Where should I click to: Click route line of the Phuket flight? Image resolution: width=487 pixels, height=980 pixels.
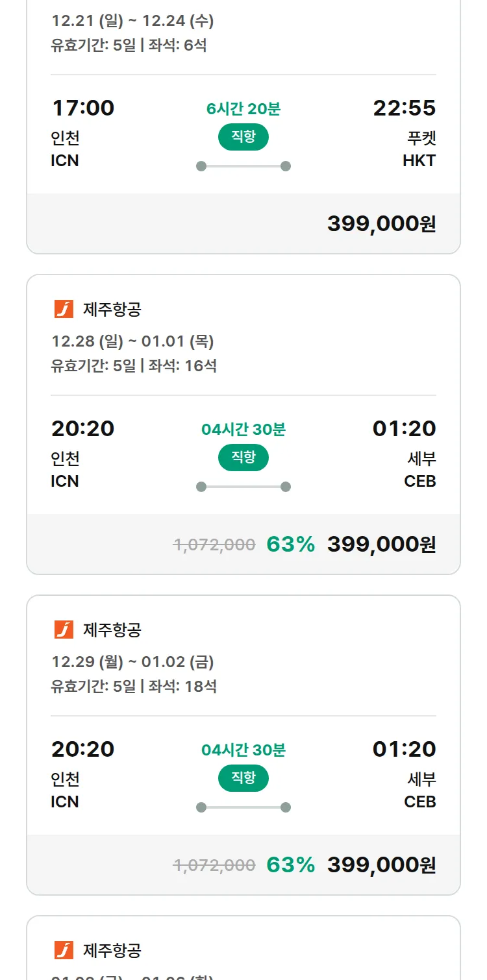243,166
